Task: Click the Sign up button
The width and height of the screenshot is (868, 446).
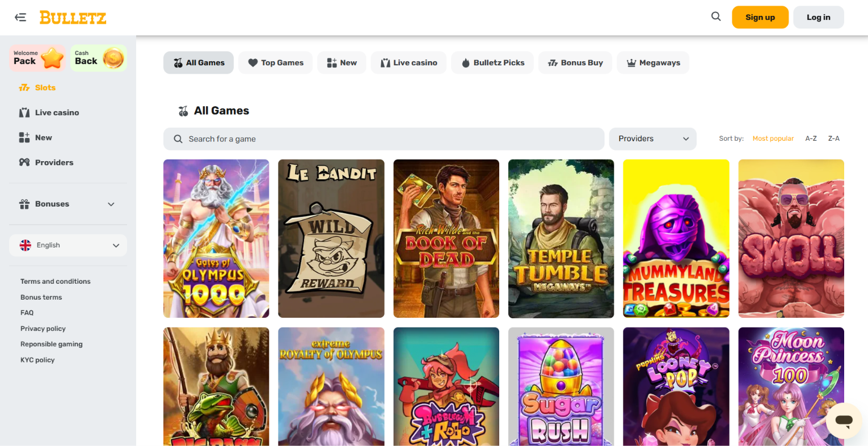Action: pos(760,17)
